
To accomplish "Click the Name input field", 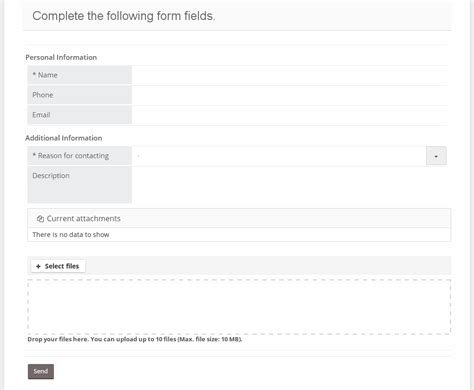I will click(x=290, y=75).
